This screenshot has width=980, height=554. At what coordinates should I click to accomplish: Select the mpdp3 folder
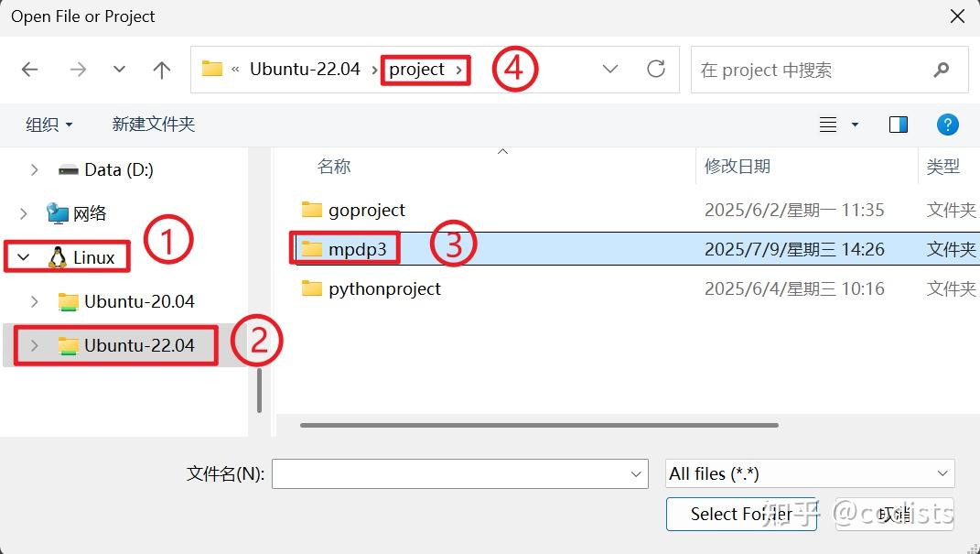click(360, 247)
